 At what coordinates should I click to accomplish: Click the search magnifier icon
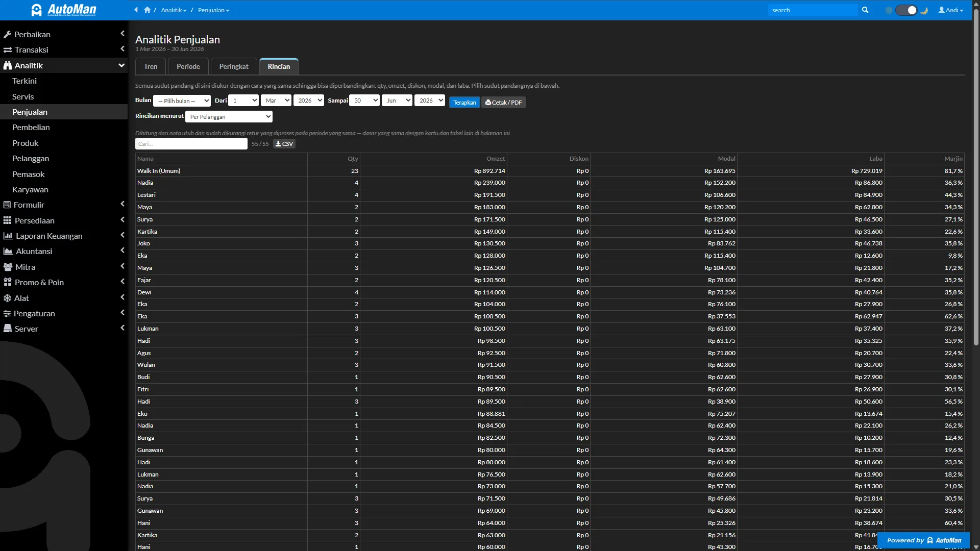[865, 10]
